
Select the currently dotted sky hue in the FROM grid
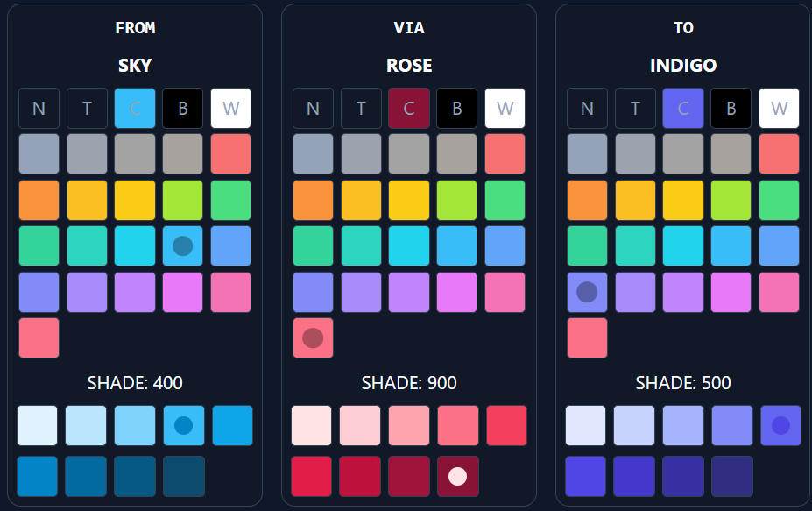[182, 246]
